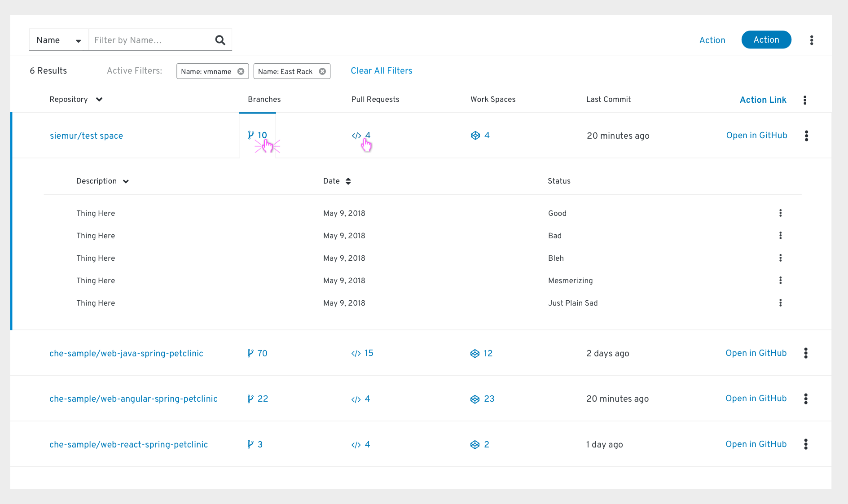Open the branch icon showing 70 for web-java-spring-petclinic
848x504 pixels.
click(x=250, y=353)
